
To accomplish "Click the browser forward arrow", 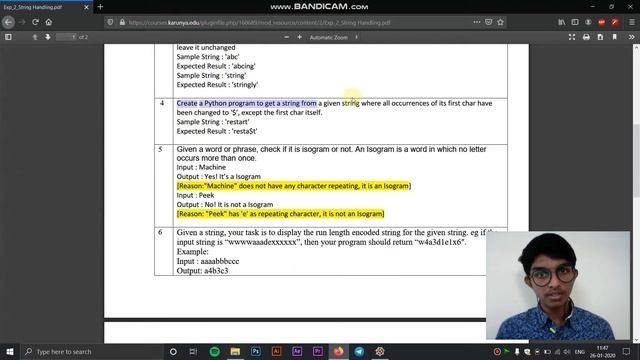I will pyautogui.click(x=22, y=22).
